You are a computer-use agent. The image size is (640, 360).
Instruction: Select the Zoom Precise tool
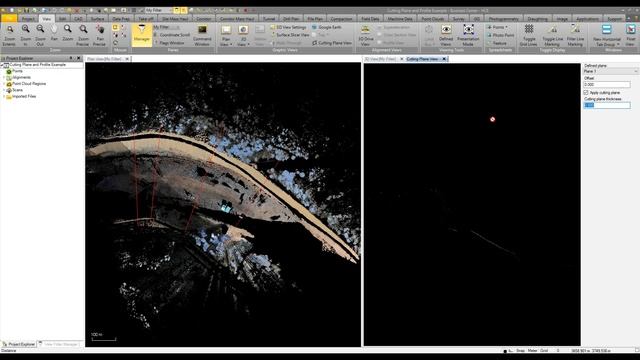click(83, 36)
